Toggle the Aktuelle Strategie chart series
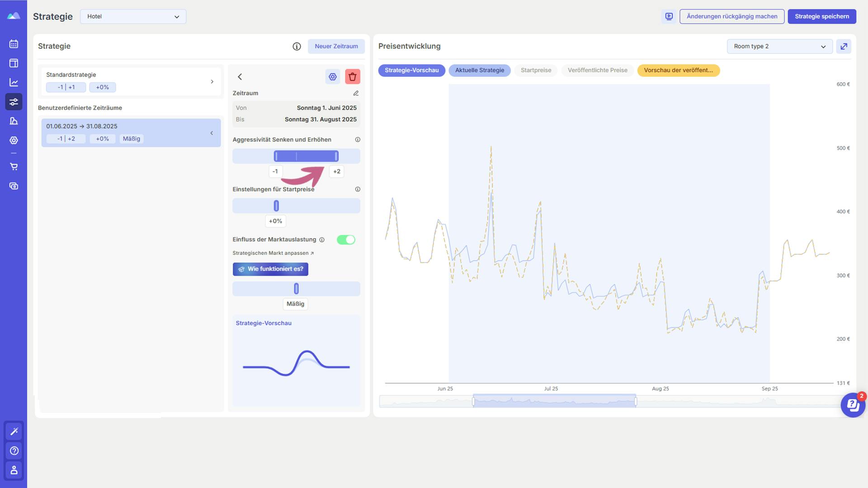 point(480,70)
